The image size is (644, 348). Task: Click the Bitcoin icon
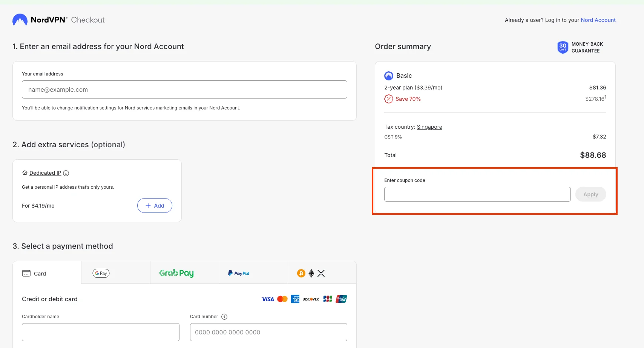click(x=301, y=273)
